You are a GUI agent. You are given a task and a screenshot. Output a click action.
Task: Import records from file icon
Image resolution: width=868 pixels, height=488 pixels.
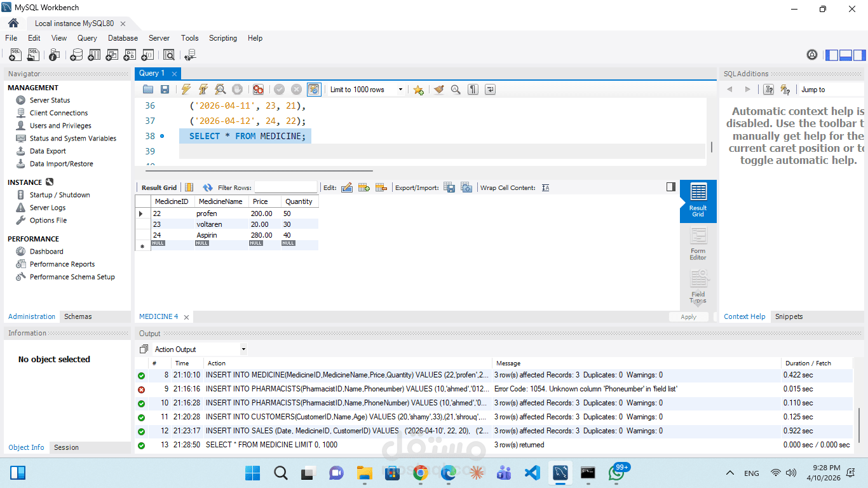click(466, 187)
